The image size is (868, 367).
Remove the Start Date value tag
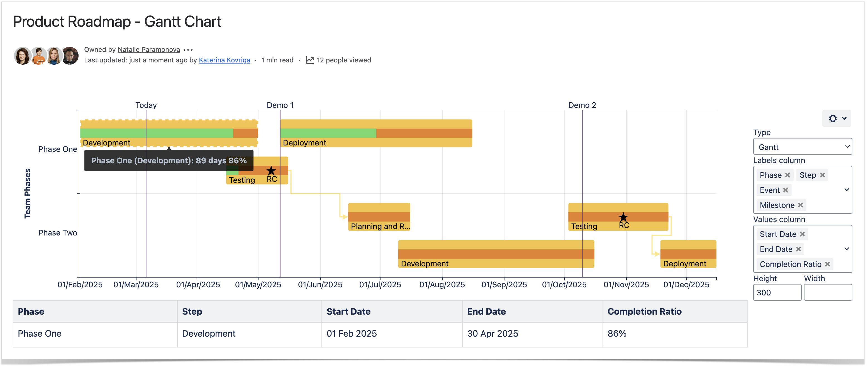(x=802, y=234)
